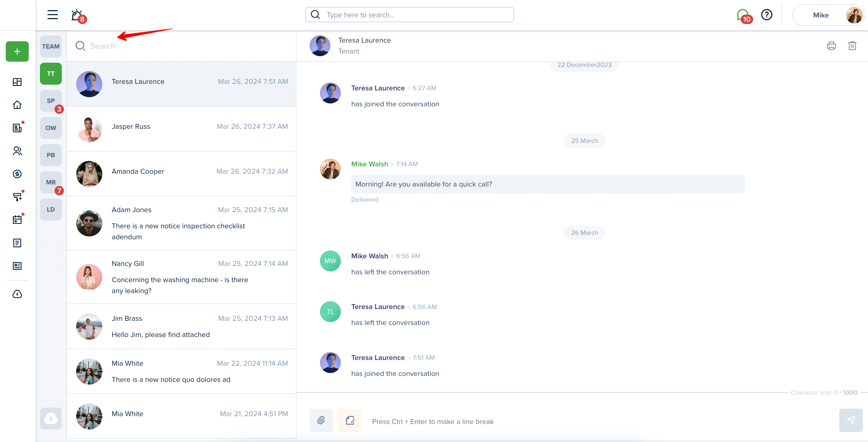
Task: Print the conversation with printer icon
Action: pyautogui.click(x=831, y=45)
